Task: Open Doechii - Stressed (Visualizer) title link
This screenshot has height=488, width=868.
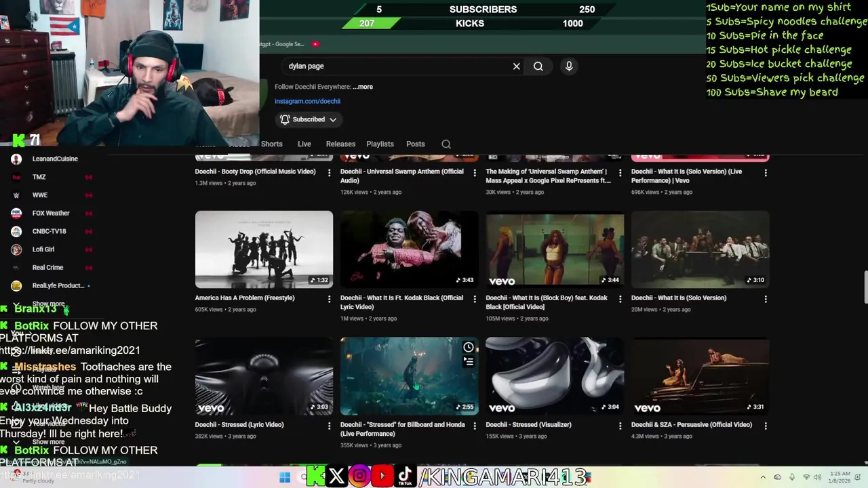Action: [x=528, y=424]
